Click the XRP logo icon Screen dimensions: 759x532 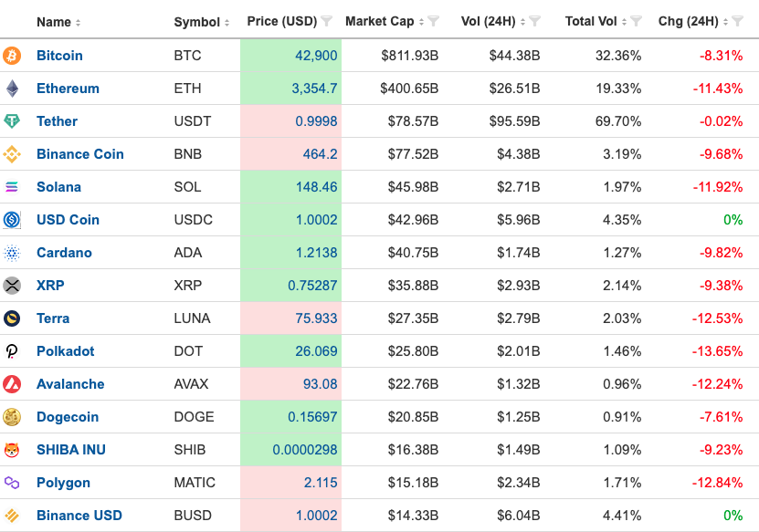coord(12,286)
